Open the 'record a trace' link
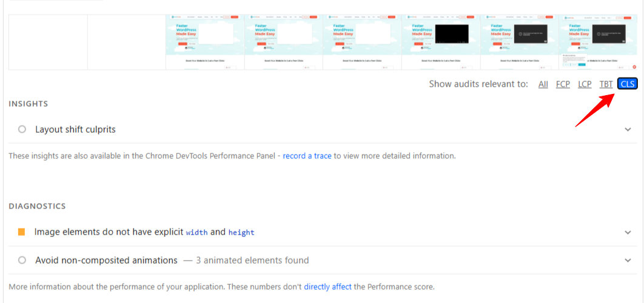Screen dimensions: 644x303 (x=307, y=156)
